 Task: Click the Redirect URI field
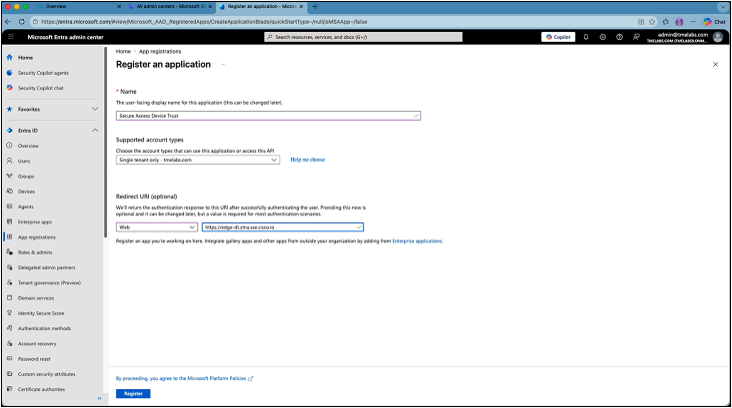(283, 227)
